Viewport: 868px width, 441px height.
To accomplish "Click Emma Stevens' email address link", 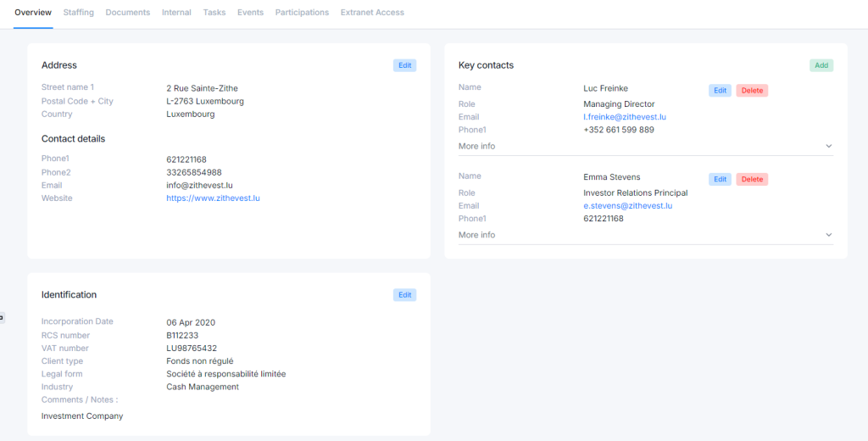I will (x=627, y=206).
